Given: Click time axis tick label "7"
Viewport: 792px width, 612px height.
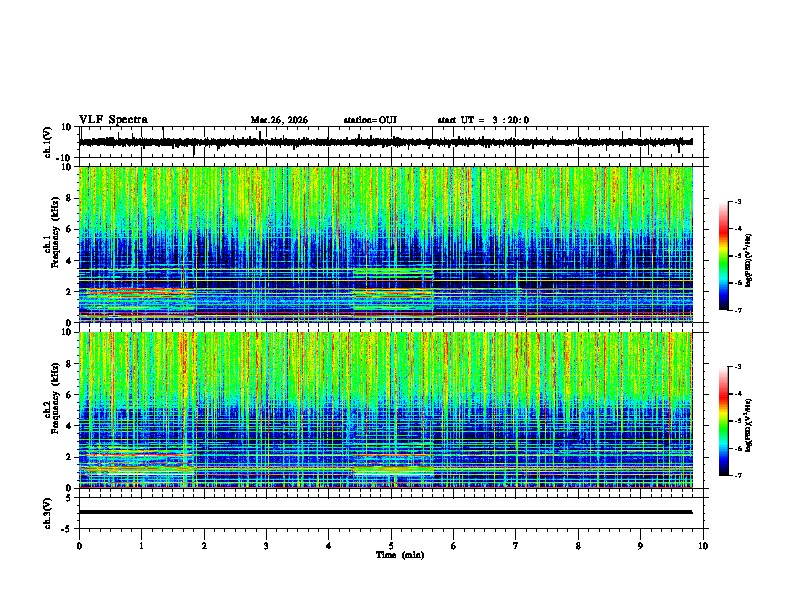Looking at the screenshot, I should (x=516, y=546).
